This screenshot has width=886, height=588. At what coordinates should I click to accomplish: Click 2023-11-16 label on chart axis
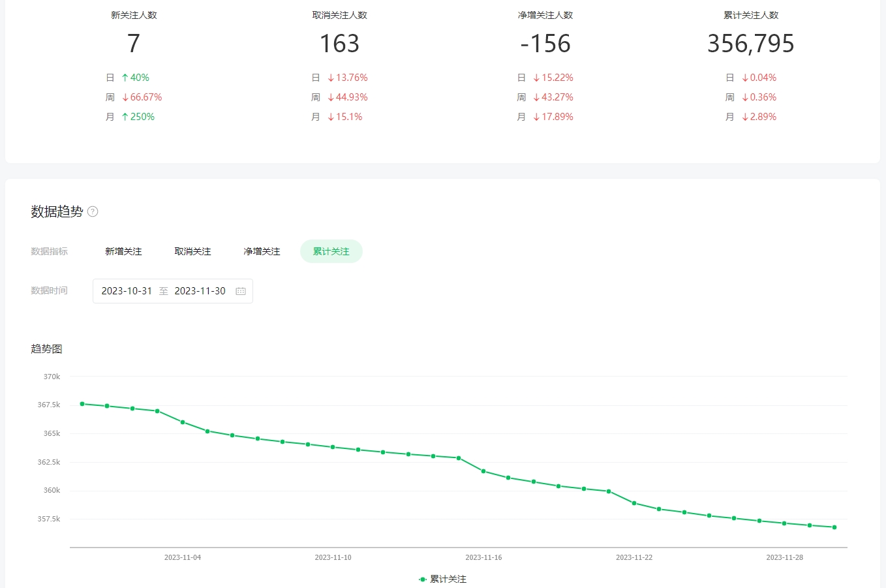(x=483, y=557)
